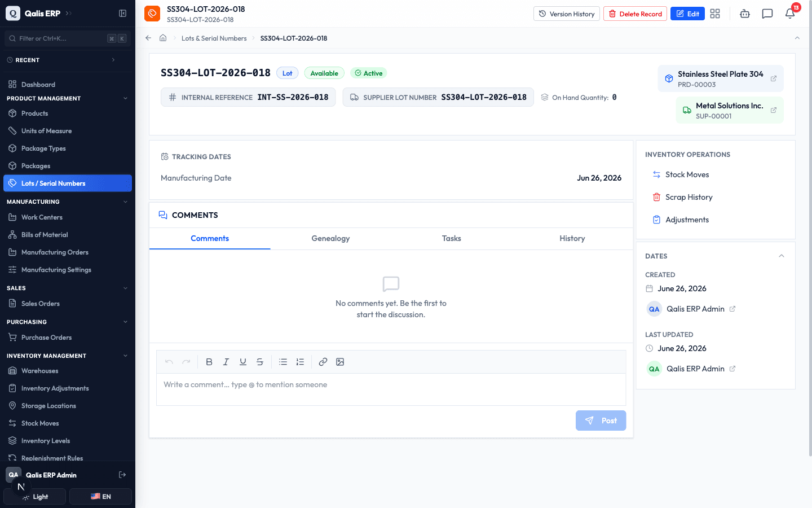The width and height of the screenshot is (812, 508).
Task: Insert bulleted list in comment
Action: 283,362
